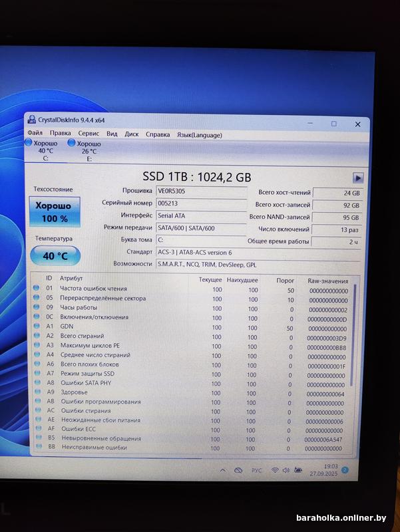Open the Правка menu

click(x=60, y=133)
